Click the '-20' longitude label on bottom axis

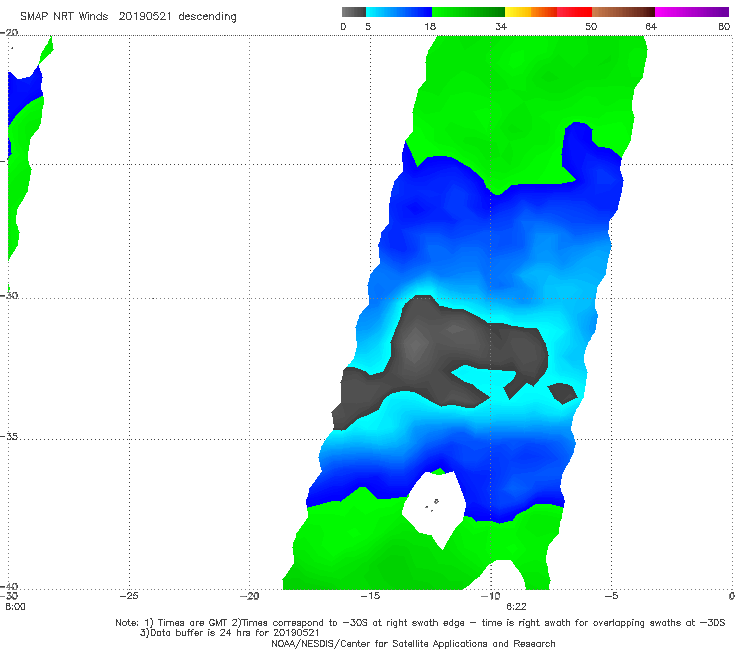pyautogui.click(x=249, y=596)
